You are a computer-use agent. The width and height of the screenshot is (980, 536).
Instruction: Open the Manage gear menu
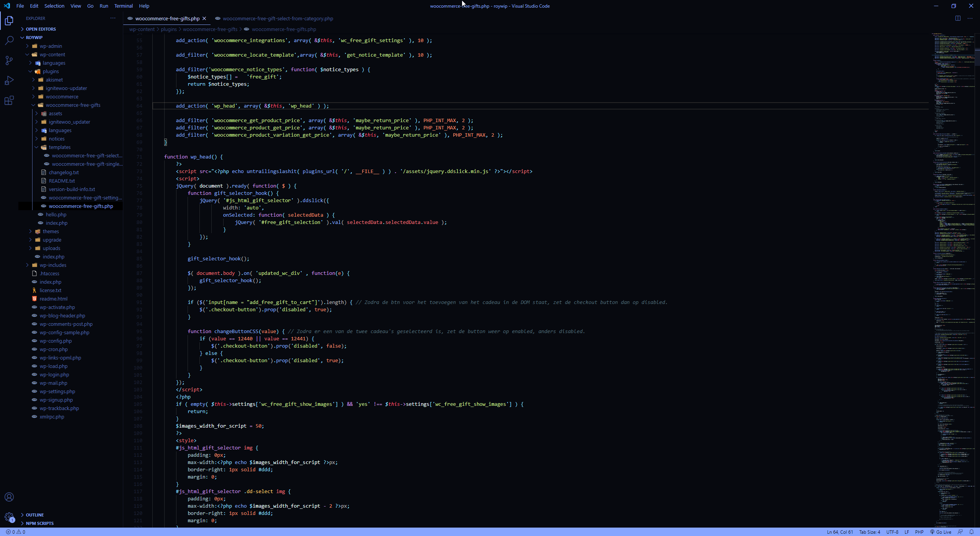tap(9, 517)
